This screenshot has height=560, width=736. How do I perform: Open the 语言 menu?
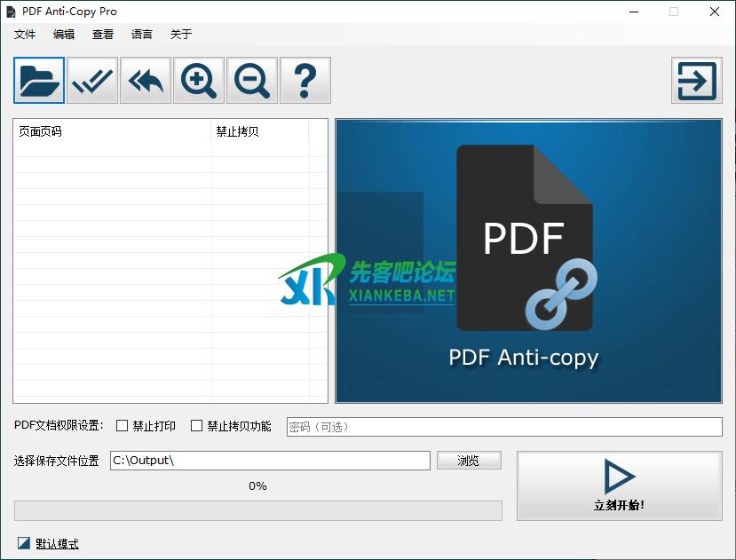[142, 35]
